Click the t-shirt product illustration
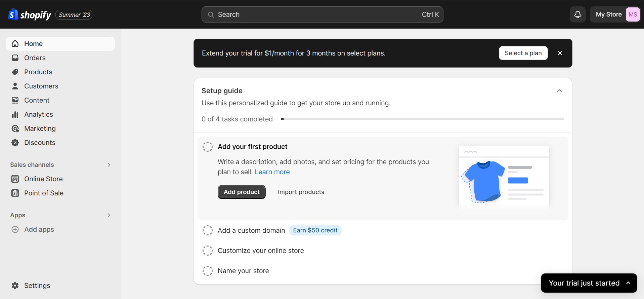 (504, 177)
